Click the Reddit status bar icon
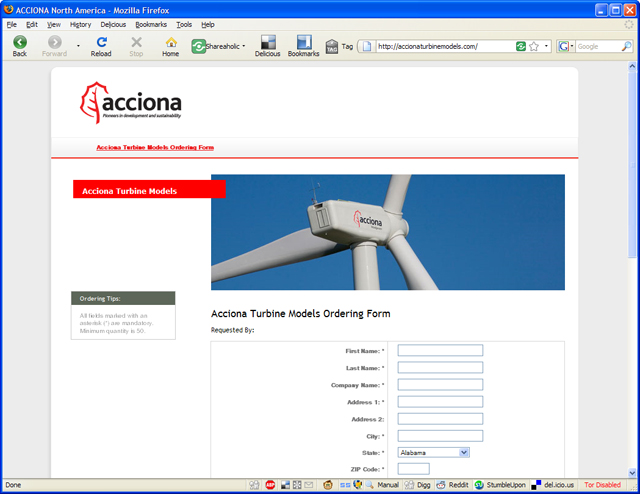This screenshot has width=640, height=494. pyautogui.click(x=452, y=485)
